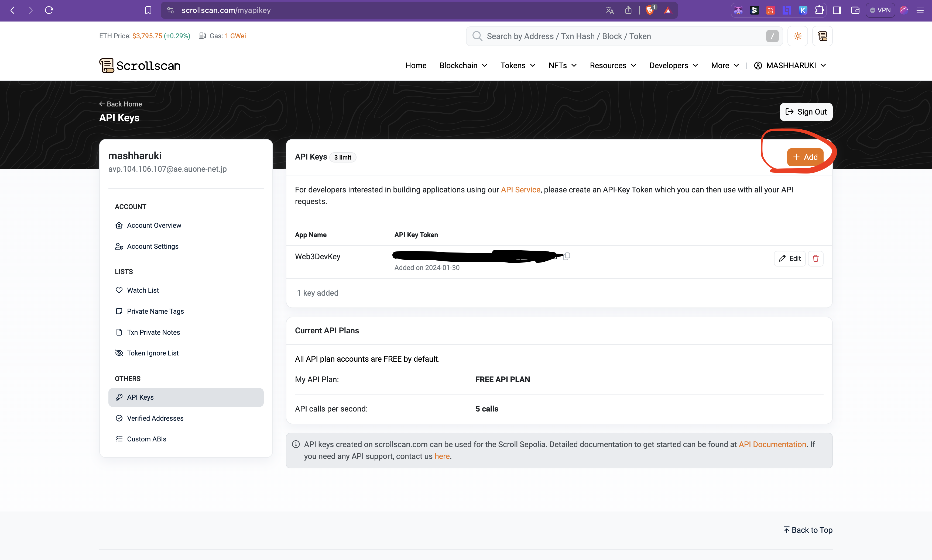932x560 pixels.
Task: Toggle the browser sidebar panel icon
Action: pos(837,10)
